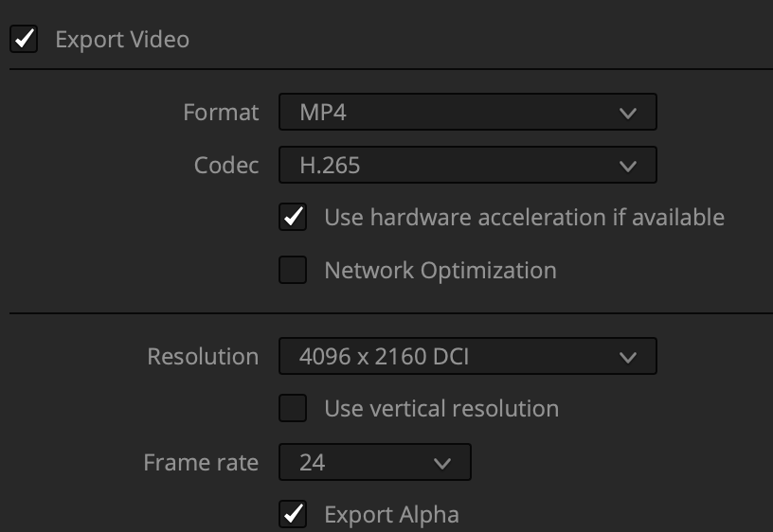Click the chevron arrow in the Format box
The height and width of the screenshot is (532, 773).
[x=627, y=114]
